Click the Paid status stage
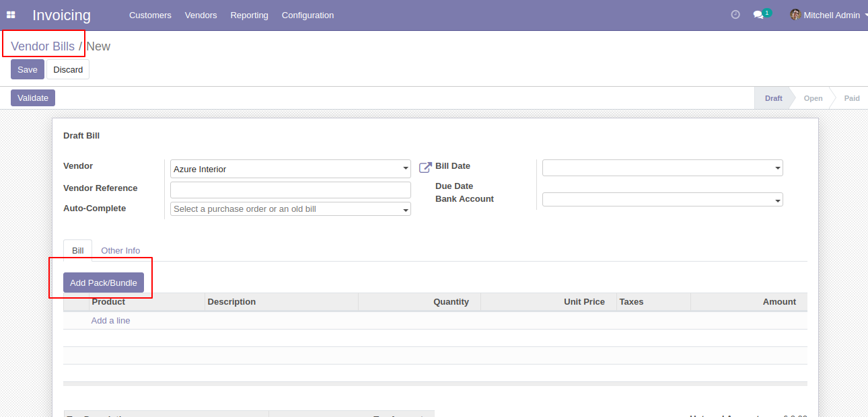This screenshot has width=868, height=417. (852, 98)
